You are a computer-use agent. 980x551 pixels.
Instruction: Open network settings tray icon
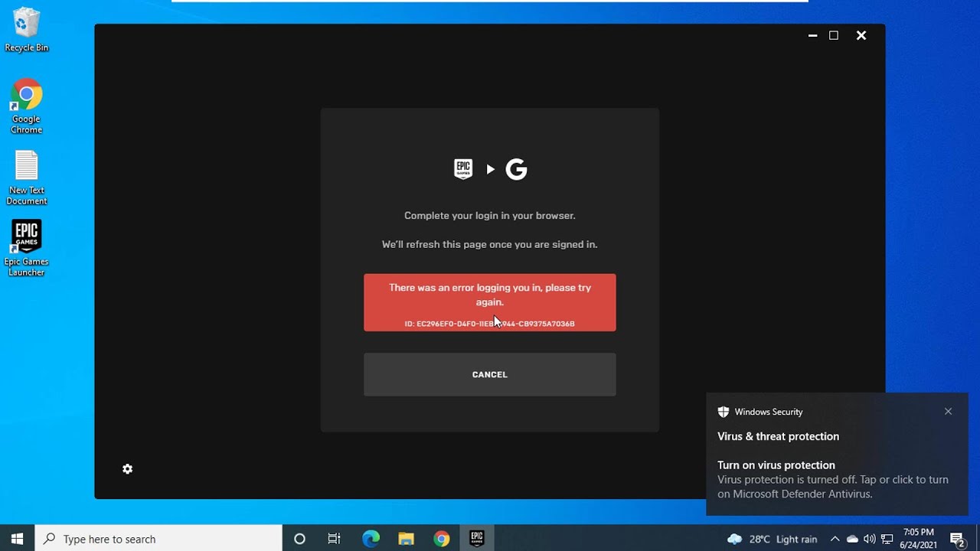pos(887,539)
